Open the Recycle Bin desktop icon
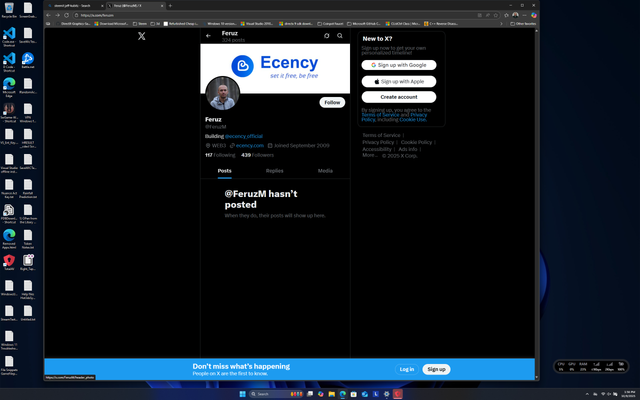Viewport: 640px width, 400px height. coord(9,11)
